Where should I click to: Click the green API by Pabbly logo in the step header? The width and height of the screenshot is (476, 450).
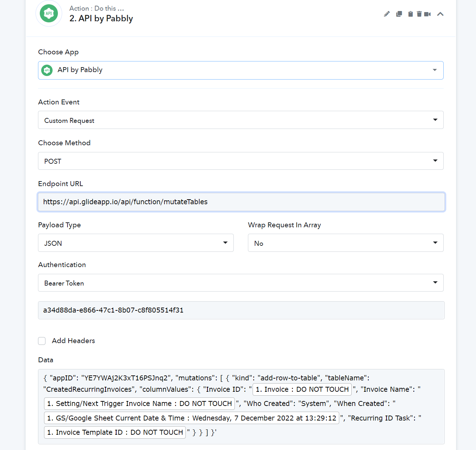pos(49,13)
